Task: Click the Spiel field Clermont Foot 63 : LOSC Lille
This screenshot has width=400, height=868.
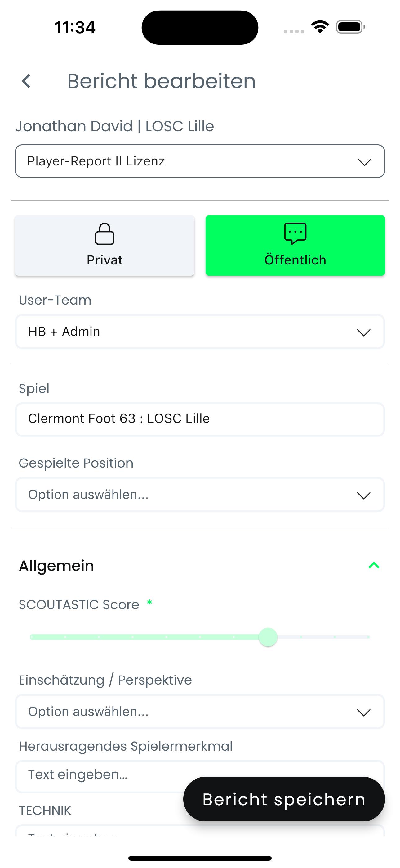Action: tap(200, 419)
